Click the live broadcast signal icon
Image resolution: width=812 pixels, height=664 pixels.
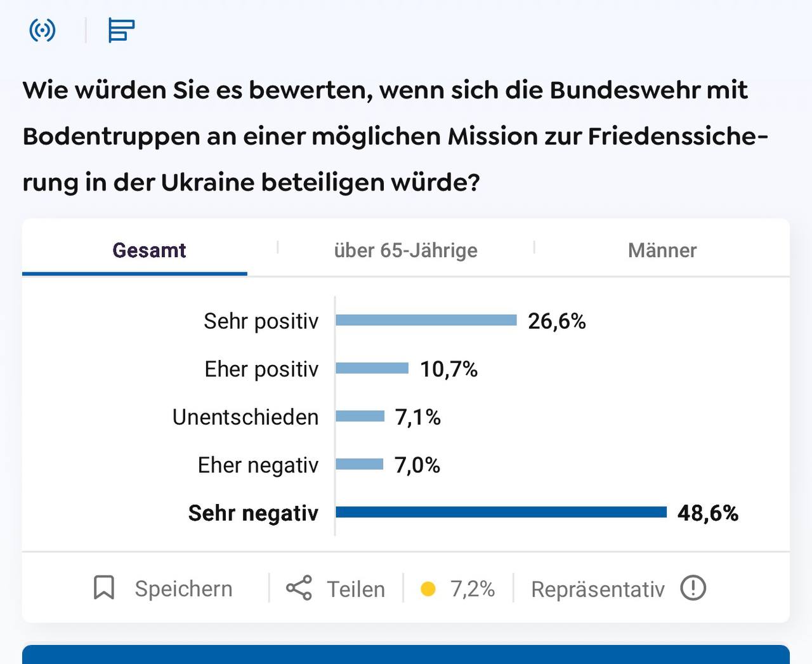[43, 30]
